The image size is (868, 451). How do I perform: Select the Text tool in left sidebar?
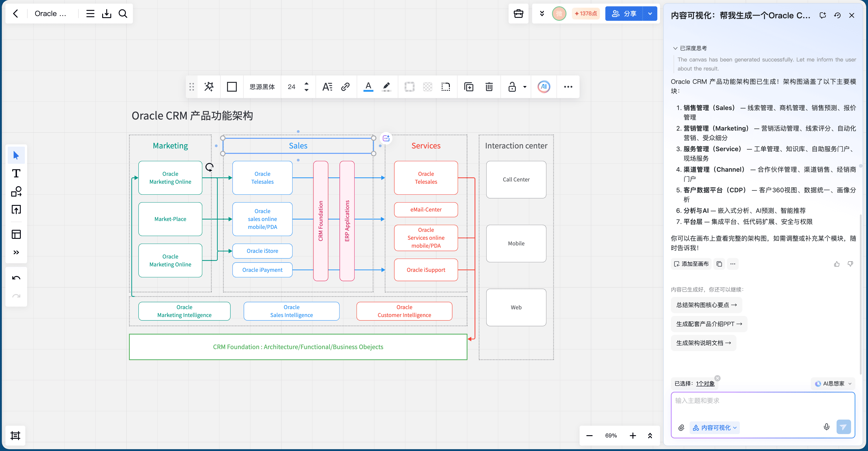pos(16,174)
